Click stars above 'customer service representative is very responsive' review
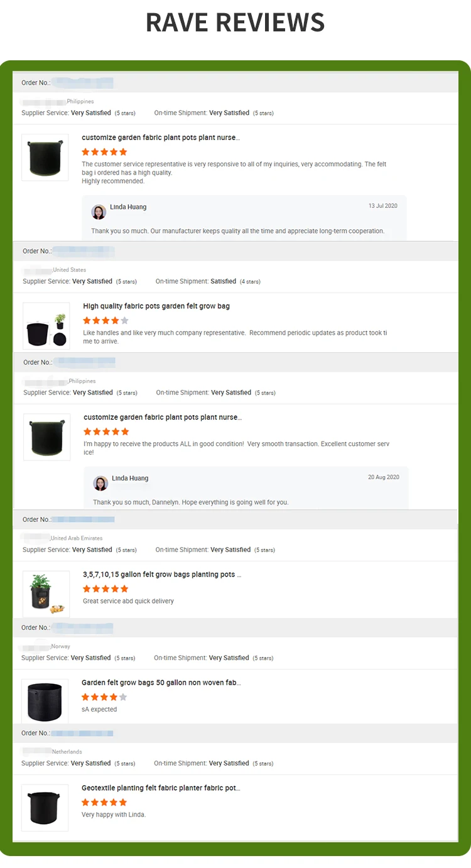The image size is (471, 868). coord(104,152)
